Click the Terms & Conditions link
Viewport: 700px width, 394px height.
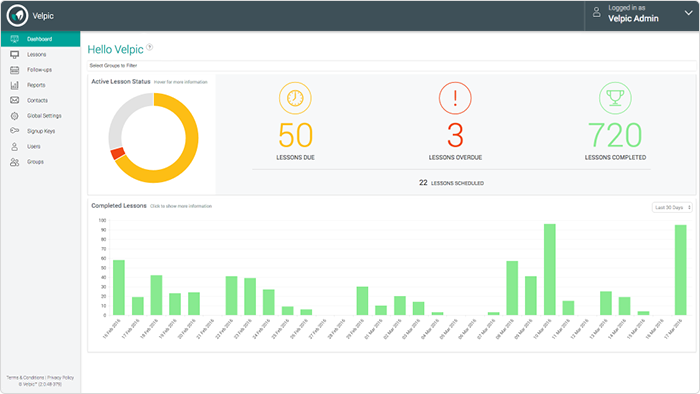[x=25, y=377]
